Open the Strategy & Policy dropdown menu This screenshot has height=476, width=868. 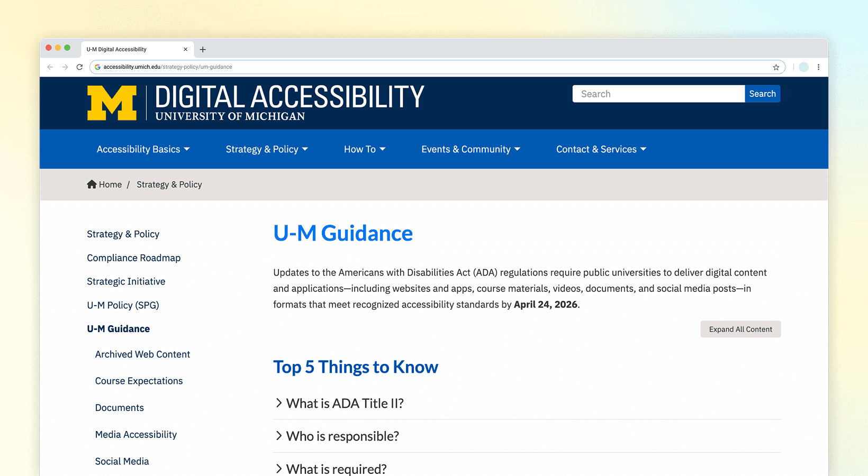(267, 149)
